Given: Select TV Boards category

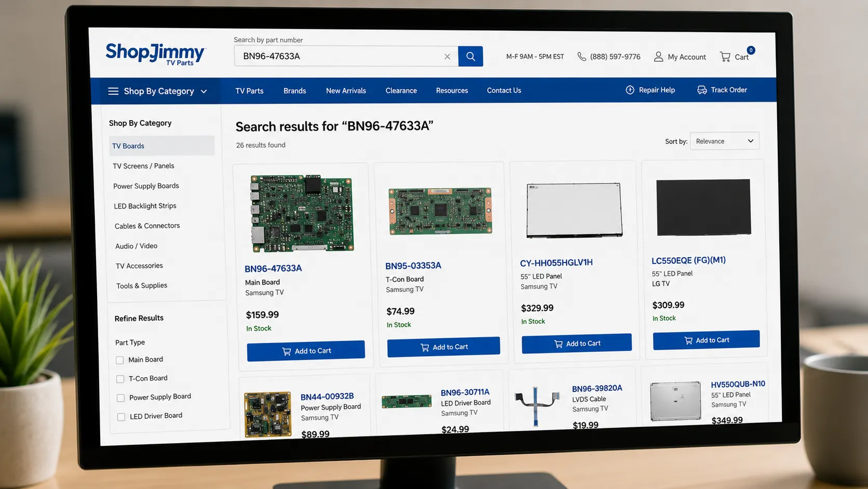Looking at the screenshot, I should point(162,146).
